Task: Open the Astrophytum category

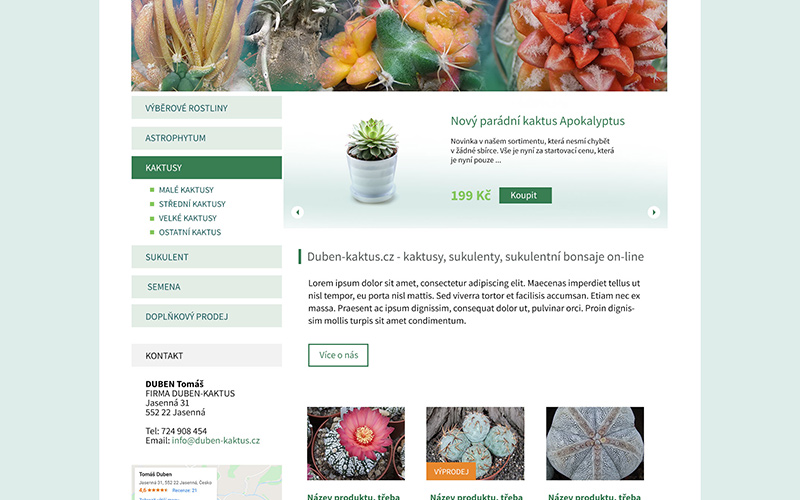Action: 207,138
